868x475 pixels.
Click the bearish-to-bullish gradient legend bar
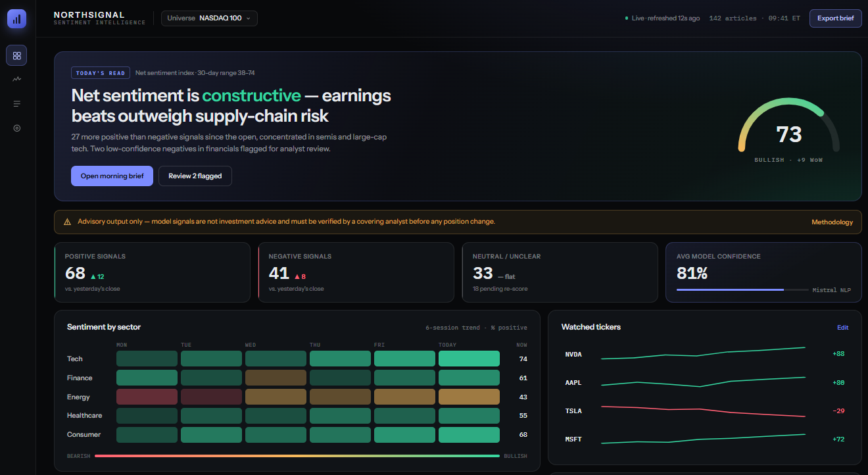297,455
